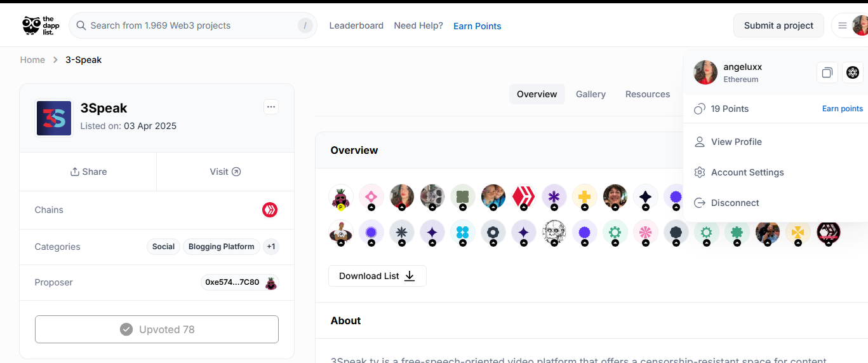
Task: Click the Hive chain icon in Chains row
Action: coord(270,210)
